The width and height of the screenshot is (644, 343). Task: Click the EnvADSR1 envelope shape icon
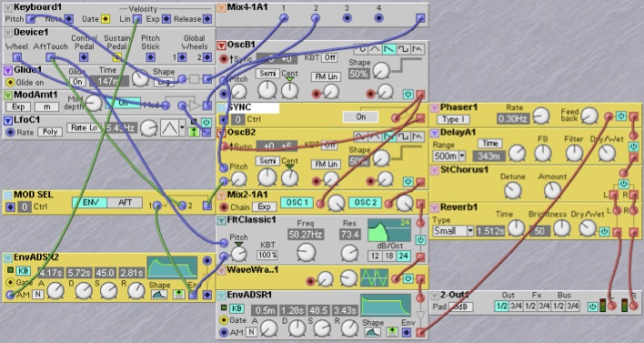(373, 331)
